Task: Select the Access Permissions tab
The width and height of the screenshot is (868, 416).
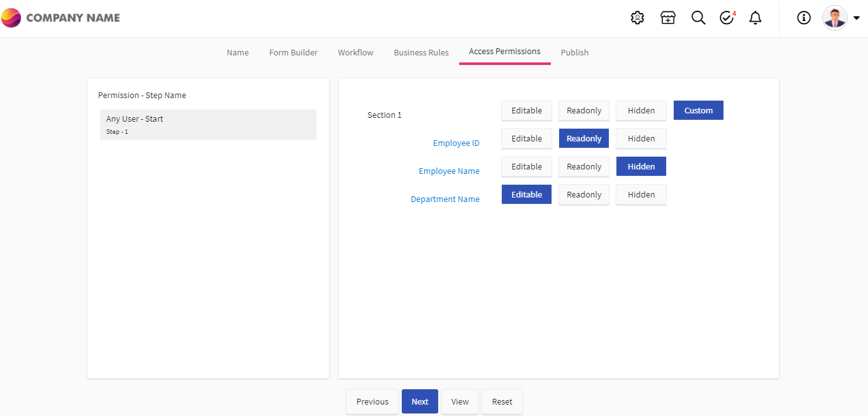Action: point(504,52)
